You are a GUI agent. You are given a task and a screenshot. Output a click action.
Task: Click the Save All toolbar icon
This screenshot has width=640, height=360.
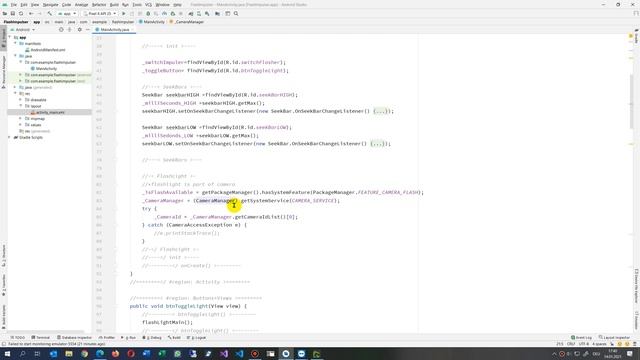[x=13, y=13]
